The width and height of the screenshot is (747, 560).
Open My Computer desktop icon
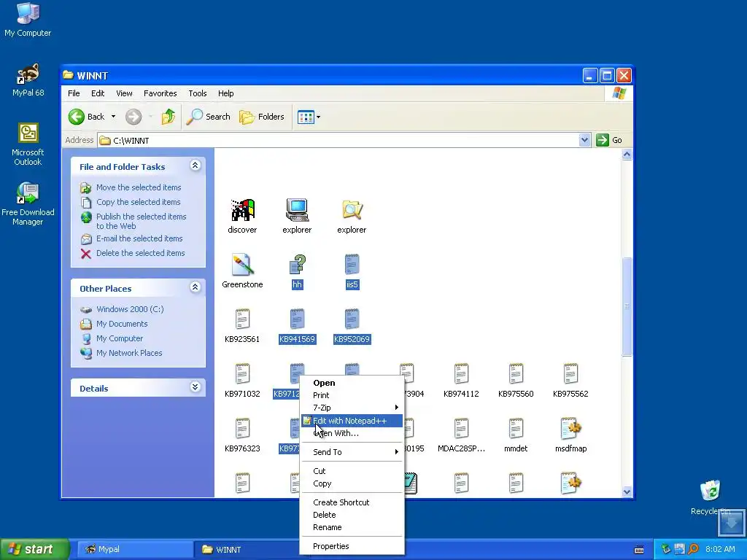pyautogui.click(x=28, y=19)
